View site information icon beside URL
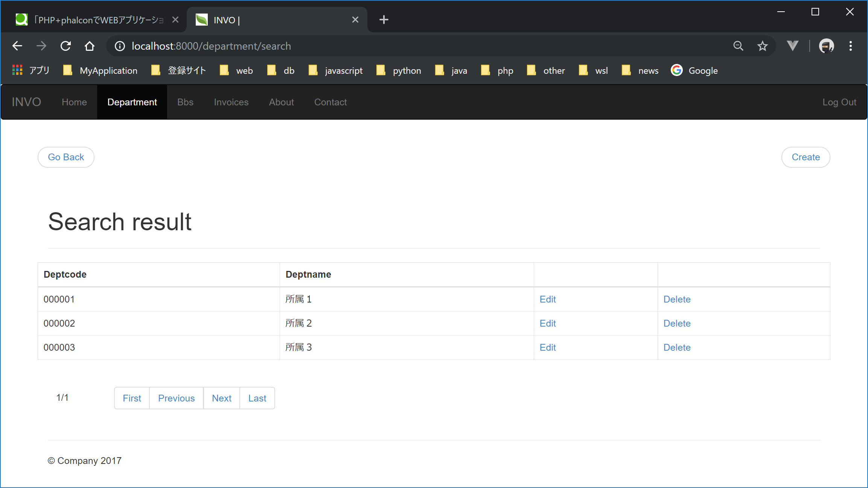 tap(120, 46)
